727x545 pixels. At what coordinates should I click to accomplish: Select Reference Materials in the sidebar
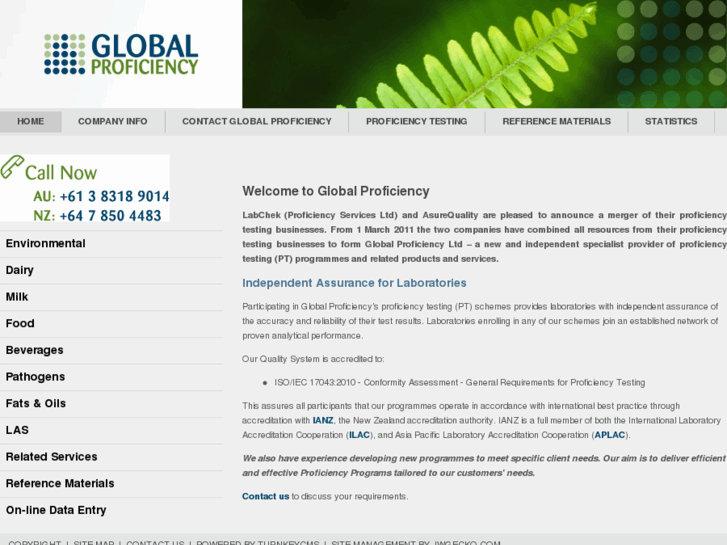[x=111, y=484]
